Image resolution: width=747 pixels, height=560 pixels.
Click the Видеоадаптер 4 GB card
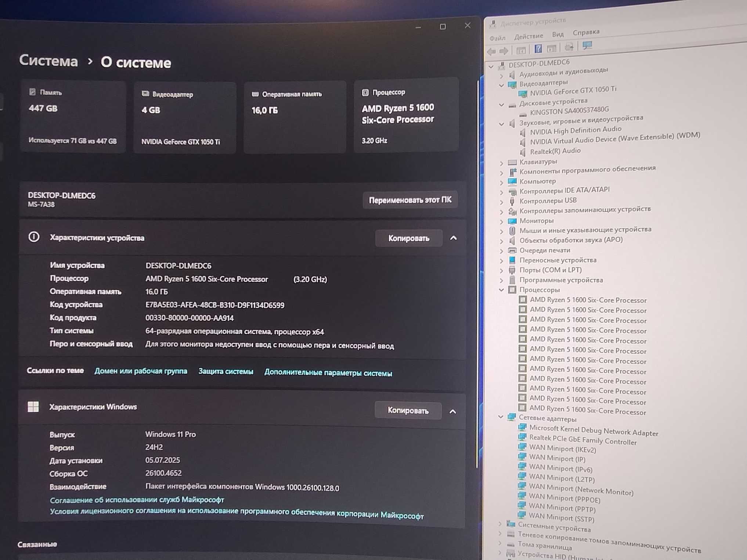185,117
